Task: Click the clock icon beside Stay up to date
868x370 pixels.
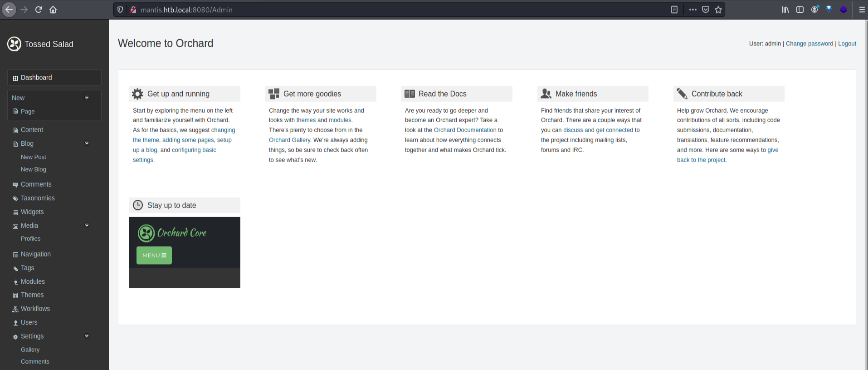Action: [138, 205]
